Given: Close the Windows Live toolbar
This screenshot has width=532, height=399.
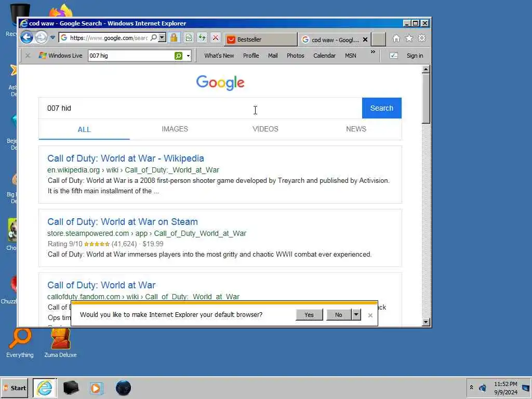Looking at the screenshot, I should pos(28,56).
